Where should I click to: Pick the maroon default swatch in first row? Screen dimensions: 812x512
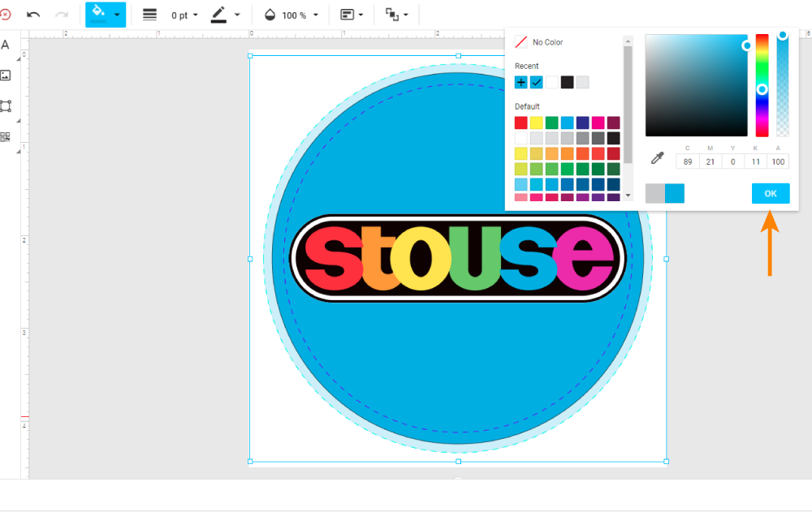(x=614, y=123)
